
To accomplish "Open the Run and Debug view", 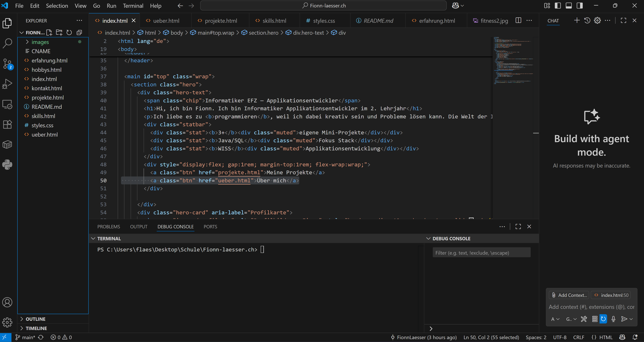I will point(7,84).
